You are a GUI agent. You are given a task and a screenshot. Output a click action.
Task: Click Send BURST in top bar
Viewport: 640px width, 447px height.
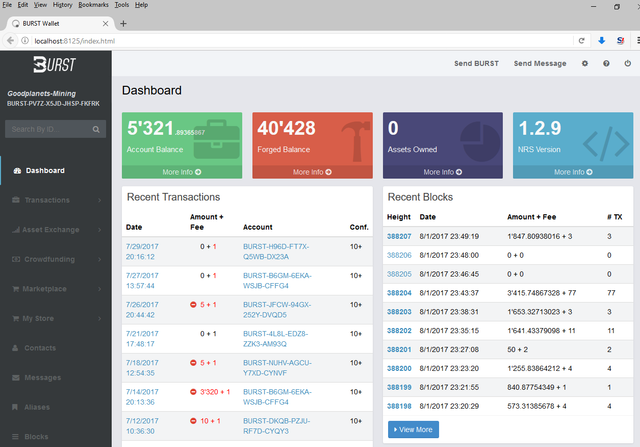click(x=476, y=63)
